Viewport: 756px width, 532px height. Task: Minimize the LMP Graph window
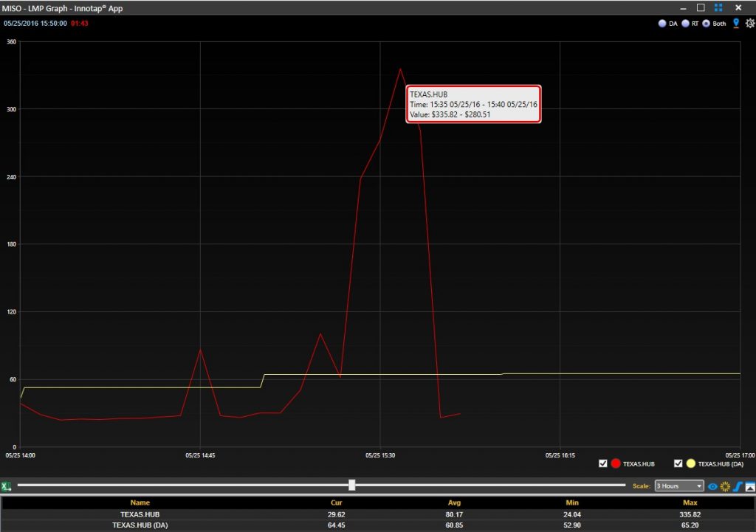tap(683, 8)
